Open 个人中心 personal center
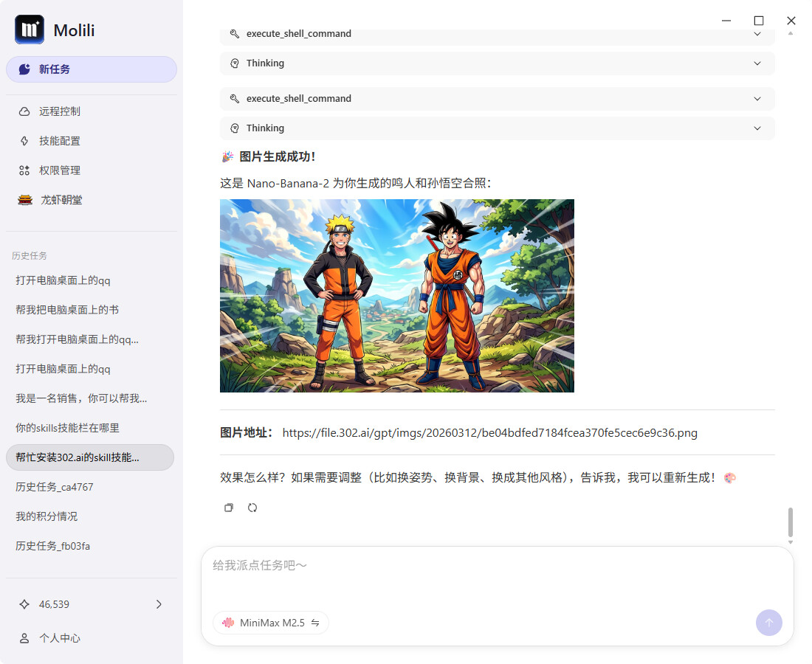This screenshot has height=664, width=812. [59, 638]
